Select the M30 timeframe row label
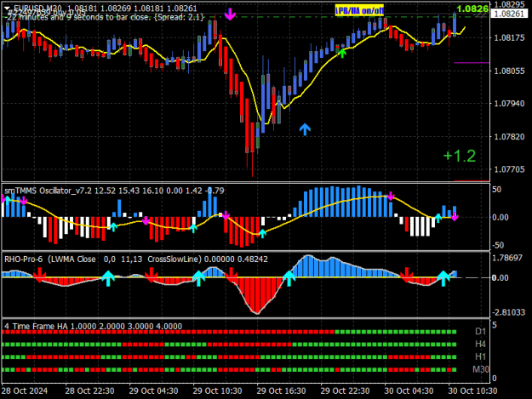Image resolution: width=532 pixels, height=399 pixels. 481,369
